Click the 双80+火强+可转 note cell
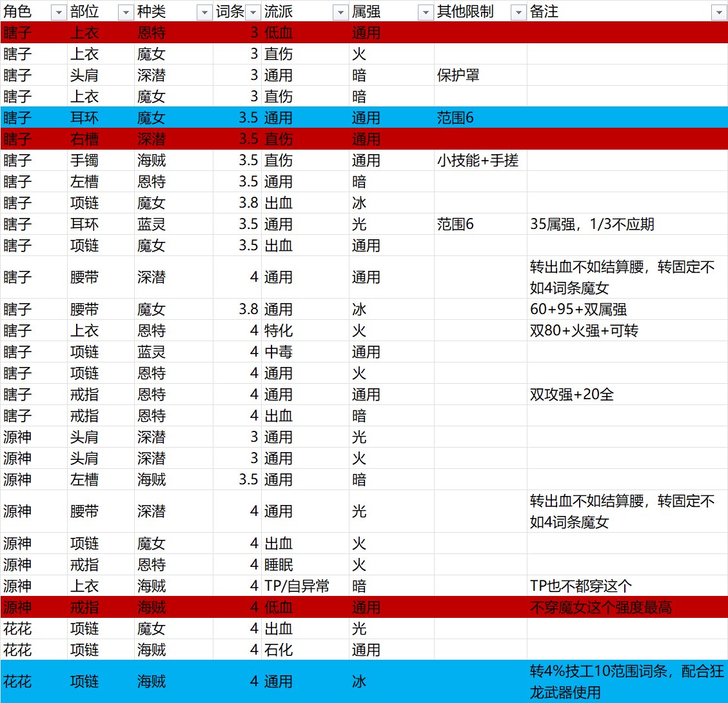The width and height of the screenshot is (728, 703). coord(627,331)
